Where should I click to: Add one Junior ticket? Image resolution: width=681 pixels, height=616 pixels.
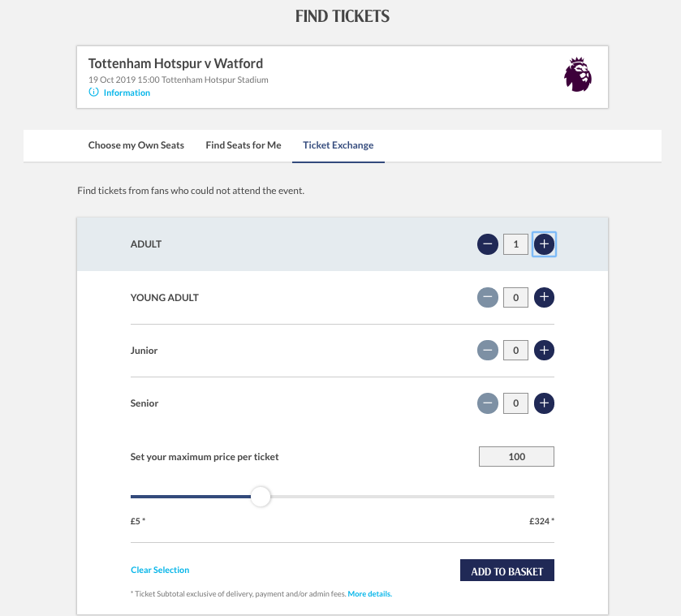pyautogui.click(x=545, y=351)
